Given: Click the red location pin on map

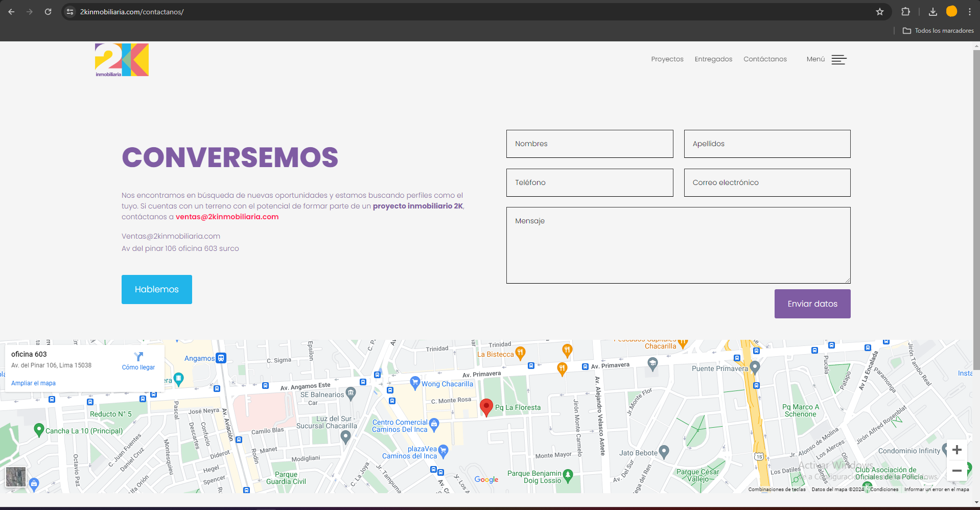Looking at the screenshot, I should click(x=486, y=407).
